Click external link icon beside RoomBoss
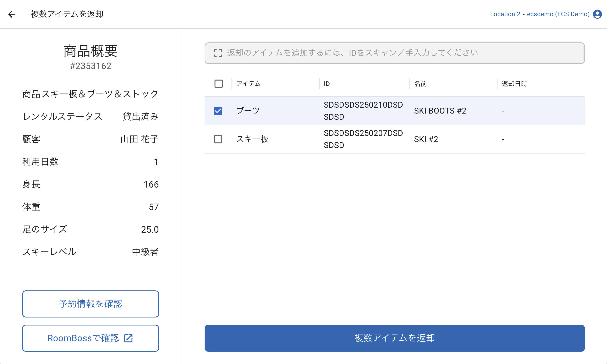 (128, 338)
